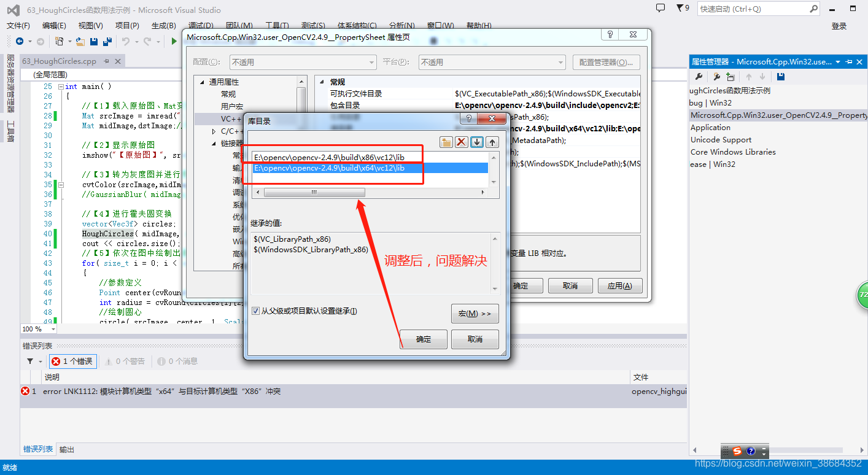Screen dimensions: 868x475
Task: Collapse the 常规 property group
Action: 322,82
